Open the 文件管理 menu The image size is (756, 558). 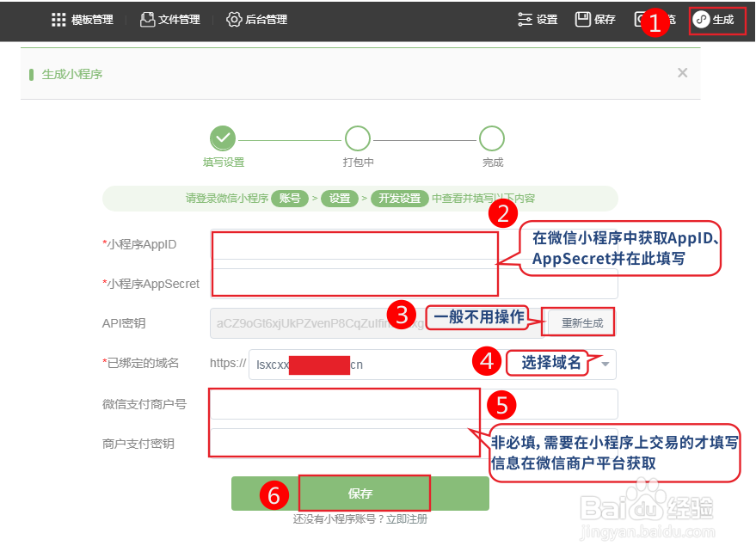169,20
